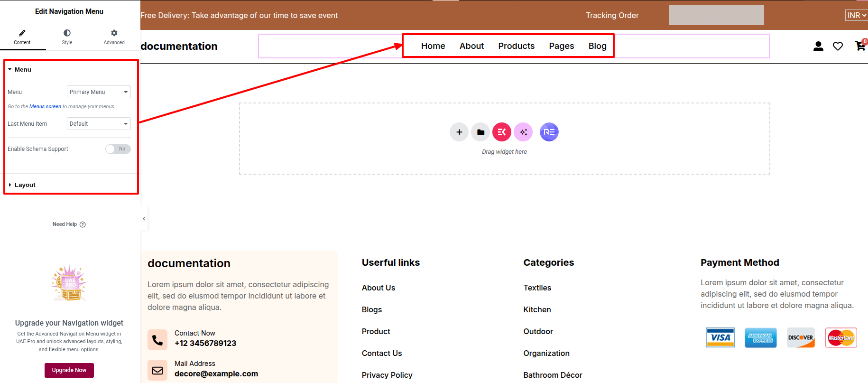Open the Menus screen link
Image resolution: width=868 pixels, height=383 pixels.
[x=45, y=107]
